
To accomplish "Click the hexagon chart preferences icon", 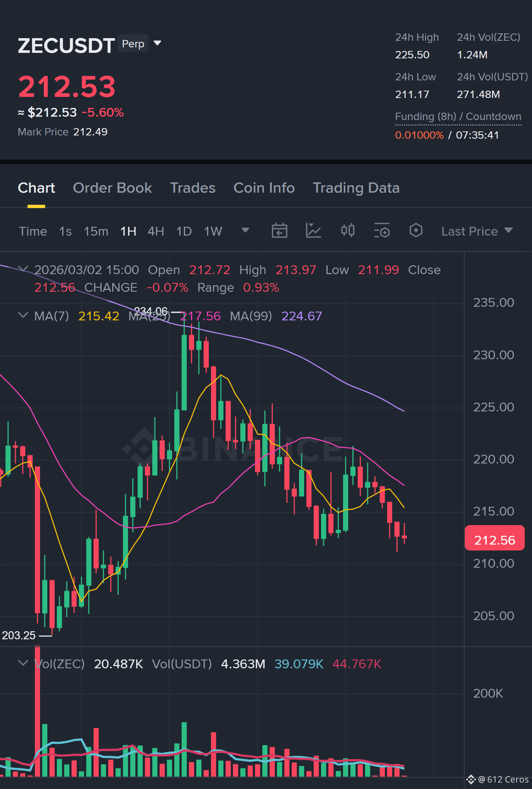I will [416, 231].
